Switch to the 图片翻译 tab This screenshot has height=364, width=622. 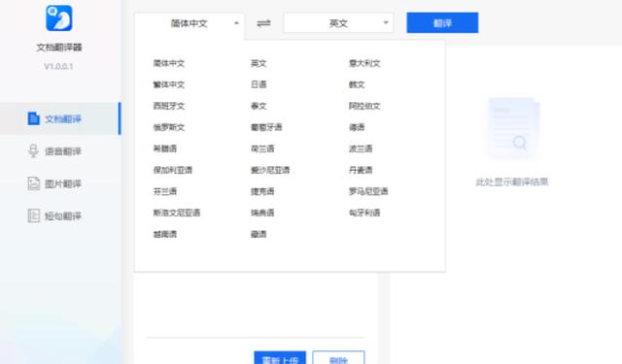pos(60,183)
